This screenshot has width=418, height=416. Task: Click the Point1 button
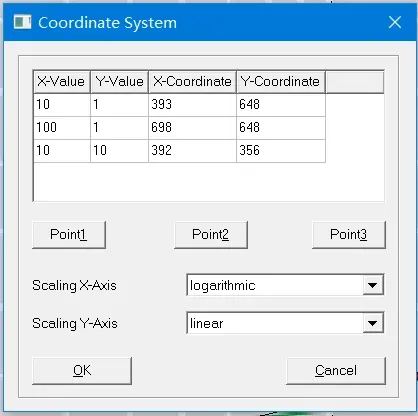(x=69, y=235)
